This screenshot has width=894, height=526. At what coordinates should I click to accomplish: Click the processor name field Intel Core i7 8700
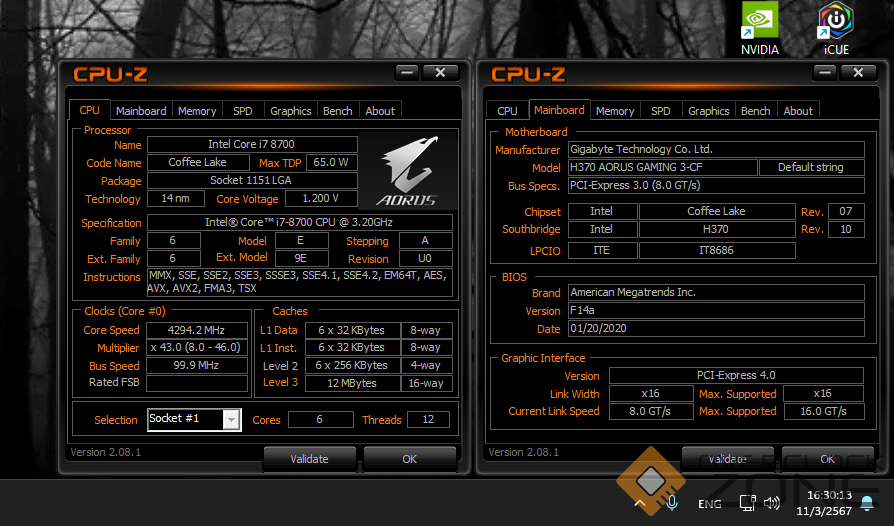(x=252, y=144)
